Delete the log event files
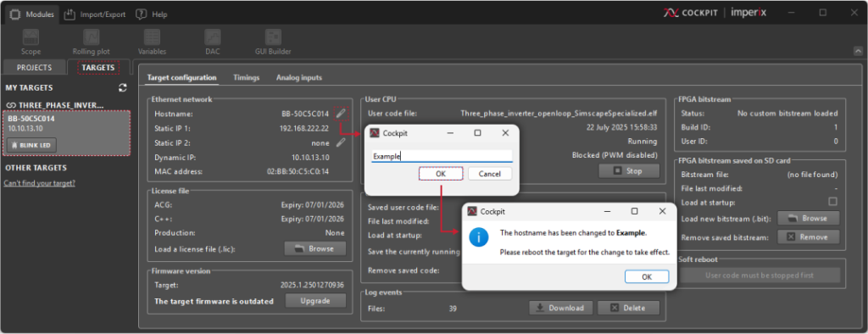This screenshot has width=868, height=334. pyautogui.click(x=628, y=308)
